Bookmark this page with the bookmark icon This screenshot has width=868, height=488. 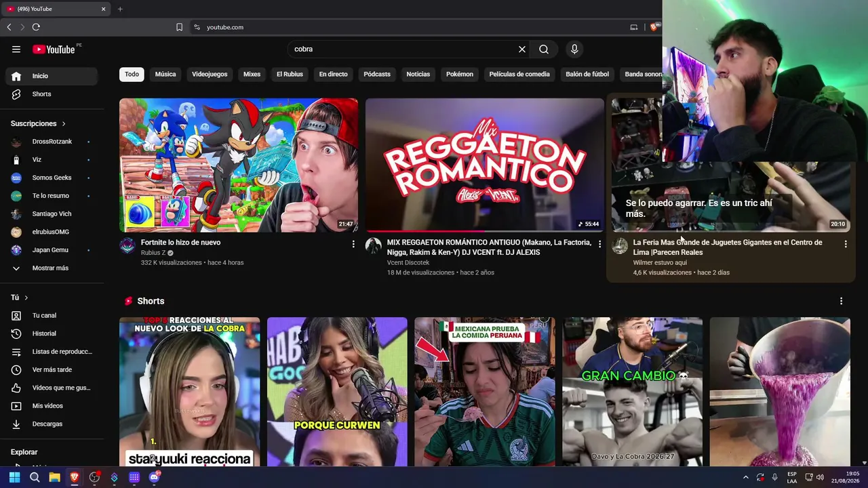pyautogui.click(x=179, y=27)
